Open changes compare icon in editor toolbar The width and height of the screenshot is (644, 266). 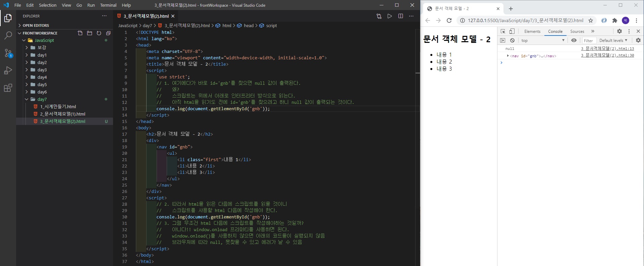coord(379,16)
